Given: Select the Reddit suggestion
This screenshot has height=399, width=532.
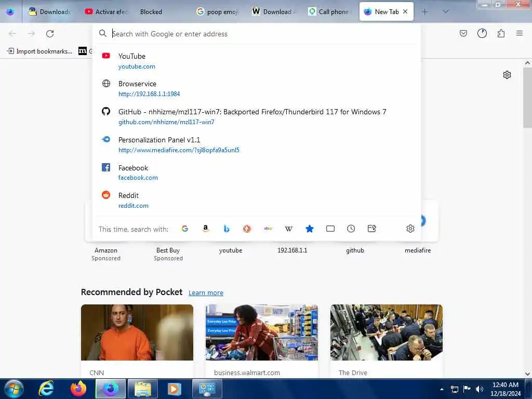Looking at the screenshot, I should coord(257,200).
